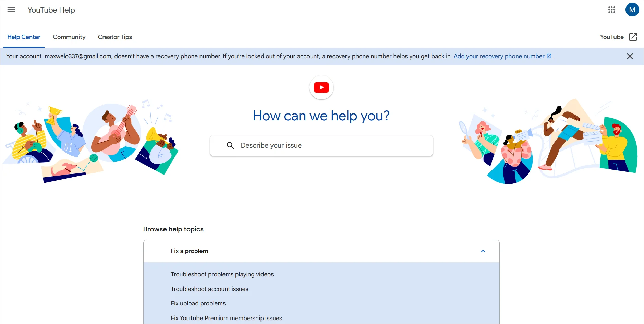Dismiss the recovery phone banner
Screen dimensions: 644x324
(x=630, y=56)
